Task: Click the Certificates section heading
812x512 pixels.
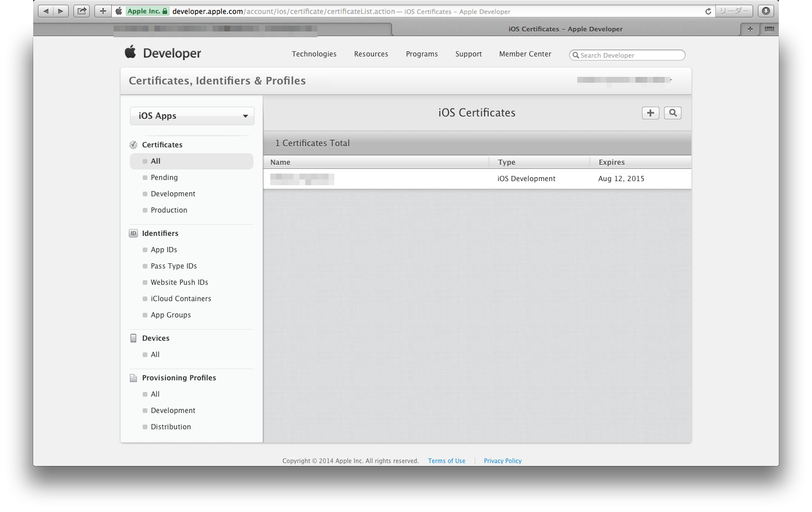Action: tap(162, 145)
